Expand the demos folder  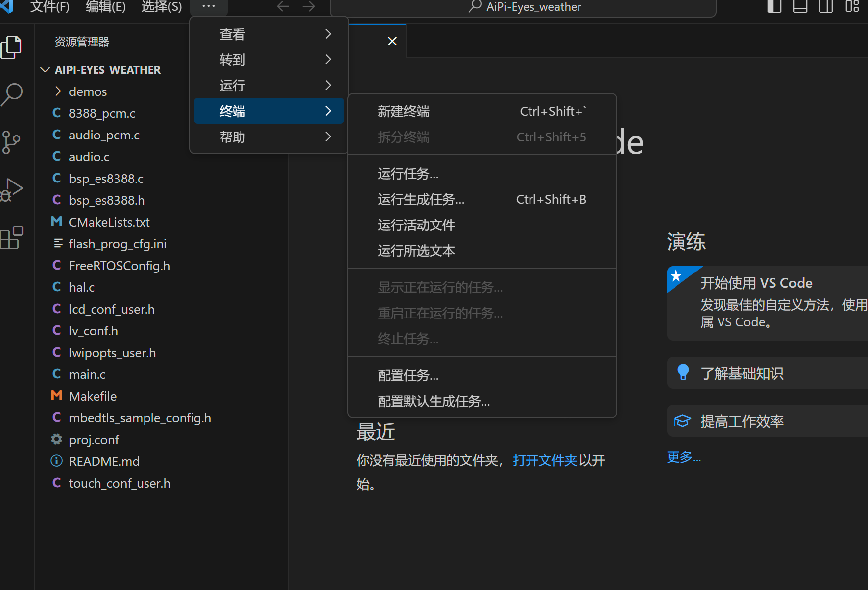(58, 91)
